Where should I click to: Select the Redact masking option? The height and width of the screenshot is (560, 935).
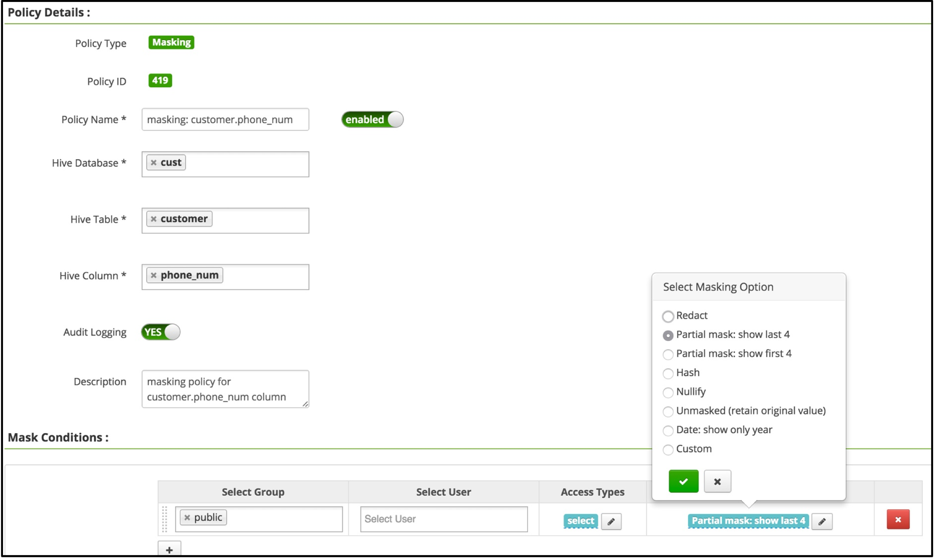668,316
